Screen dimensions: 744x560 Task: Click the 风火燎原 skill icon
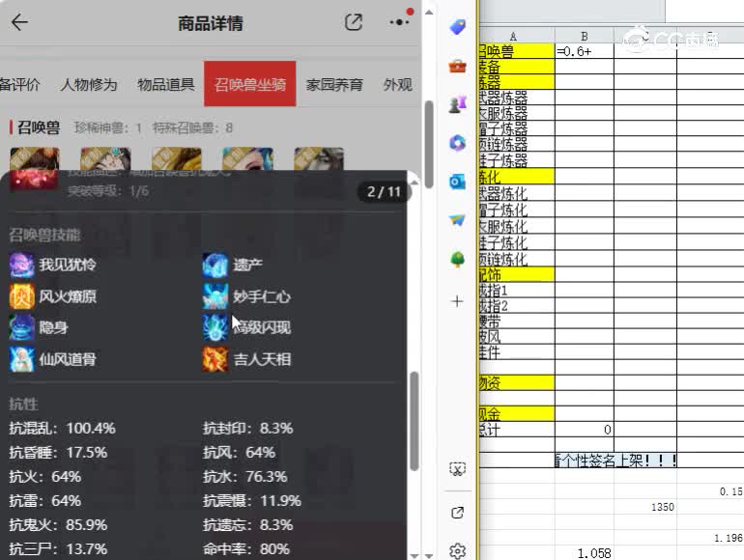pyautogui.click(x=22, y=296)
